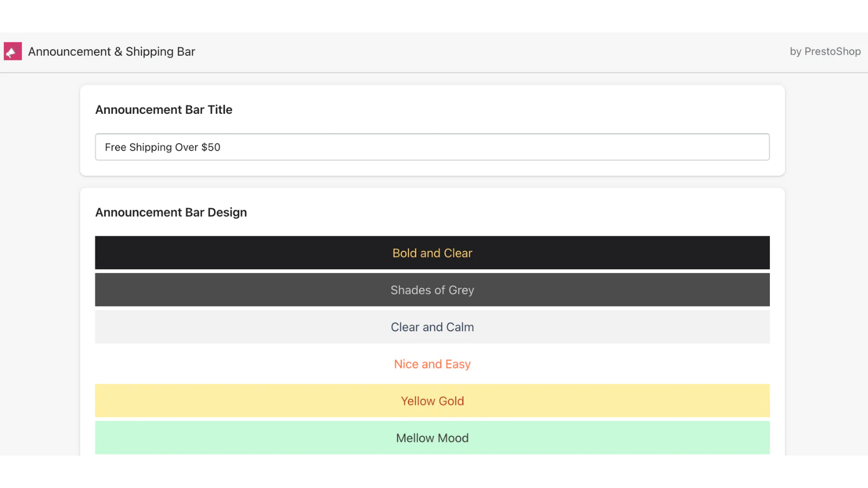Click the light grey design bar
Screen dimensions: 868x488
coord(217,327)
